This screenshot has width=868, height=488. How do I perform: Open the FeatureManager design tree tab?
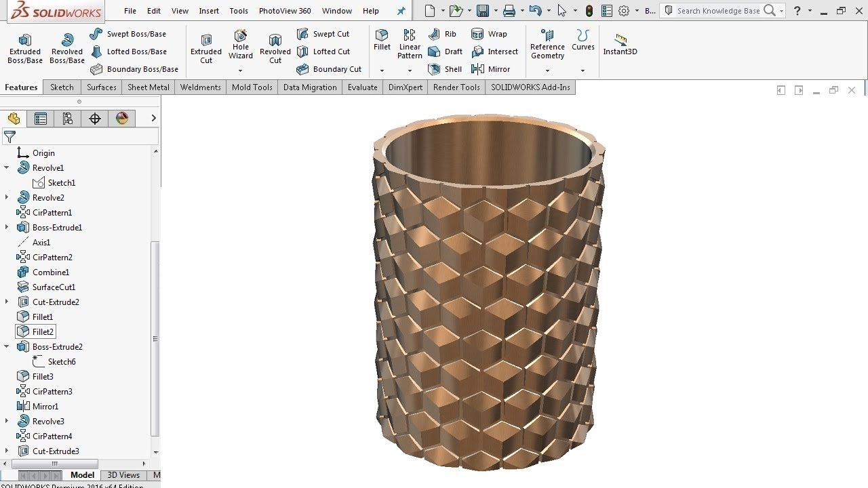14,119
